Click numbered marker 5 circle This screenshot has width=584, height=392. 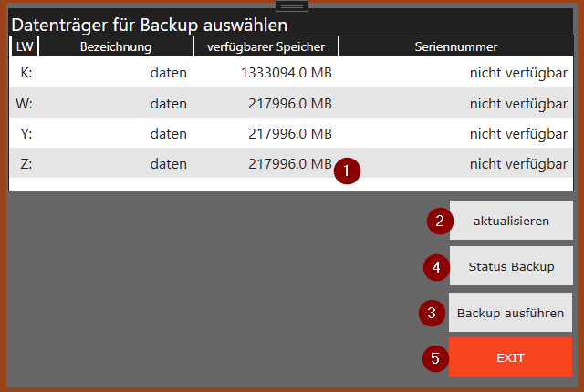pos(435,358)
